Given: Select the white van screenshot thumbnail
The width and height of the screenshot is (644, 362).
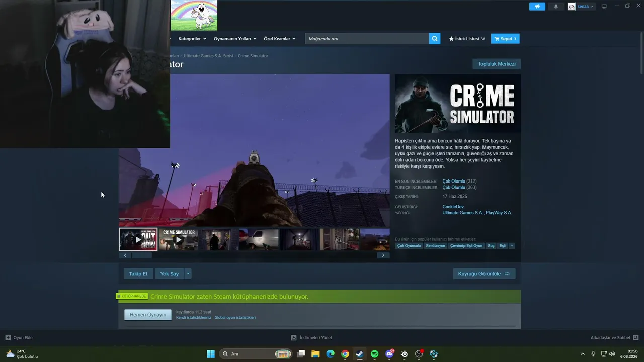Looking at the screenshot, I should coord(259,239).
